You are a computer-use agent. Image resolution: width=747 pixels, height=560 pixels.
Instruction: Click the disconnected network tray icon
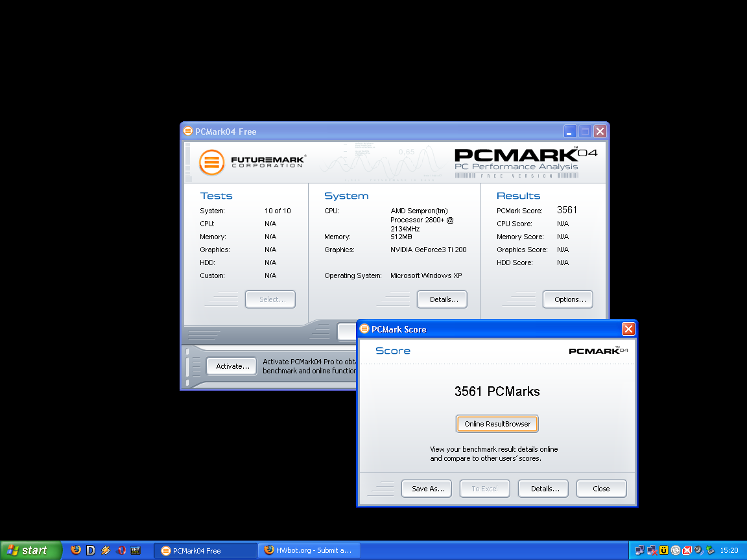point(652,550)
